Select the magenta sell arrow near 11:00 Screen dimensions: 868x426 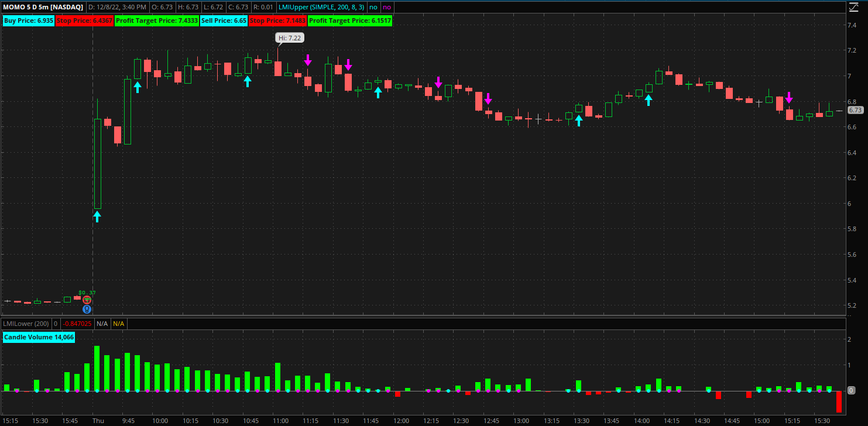308,59
